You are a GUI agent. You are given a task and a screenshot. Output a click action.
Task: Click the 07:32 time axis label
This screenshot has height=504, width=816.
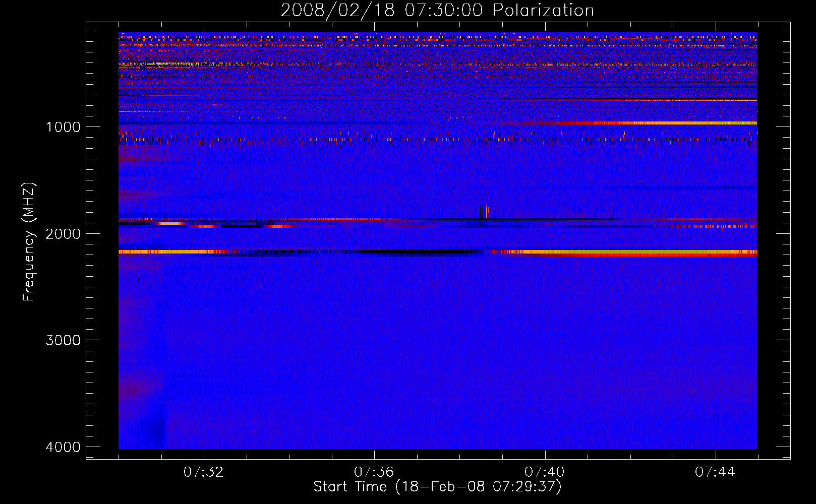204,472
